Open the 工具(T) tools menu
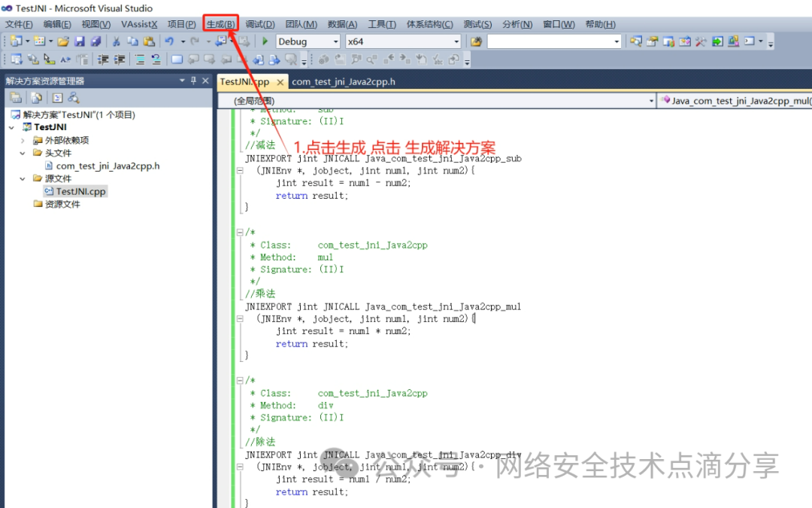Image resolution: width=812 pixels, height=508 pixels. point(382,24)
